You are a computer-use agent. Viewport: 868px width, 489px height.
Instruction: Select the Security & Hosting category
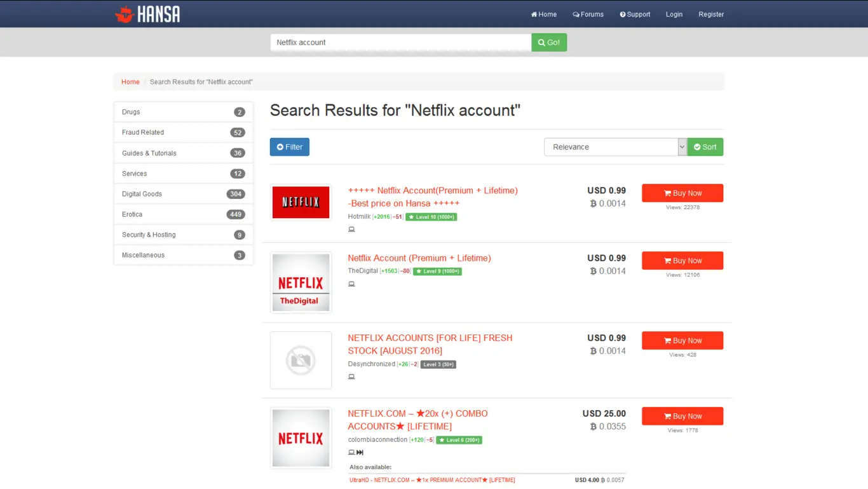click(x=184, y=235)
